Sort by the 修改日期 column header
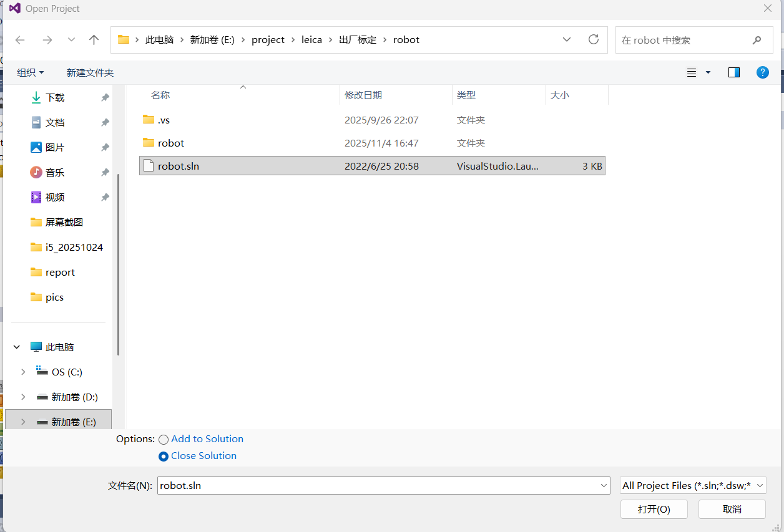The width and height of the screenshot is (784, 532). click(x=363, y=95)
